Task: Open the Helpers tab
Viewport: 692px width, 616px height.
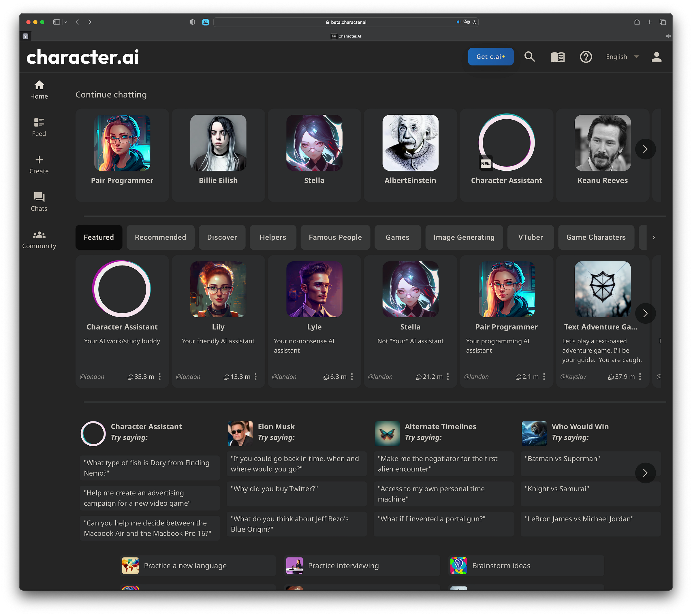Action: click(x=273, y=237)
